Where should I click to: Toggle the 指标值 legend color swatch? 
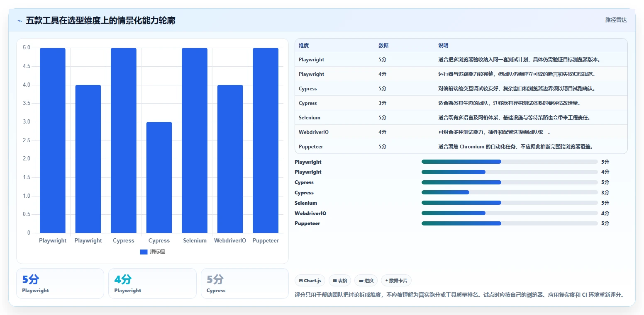tap(144, 252)
